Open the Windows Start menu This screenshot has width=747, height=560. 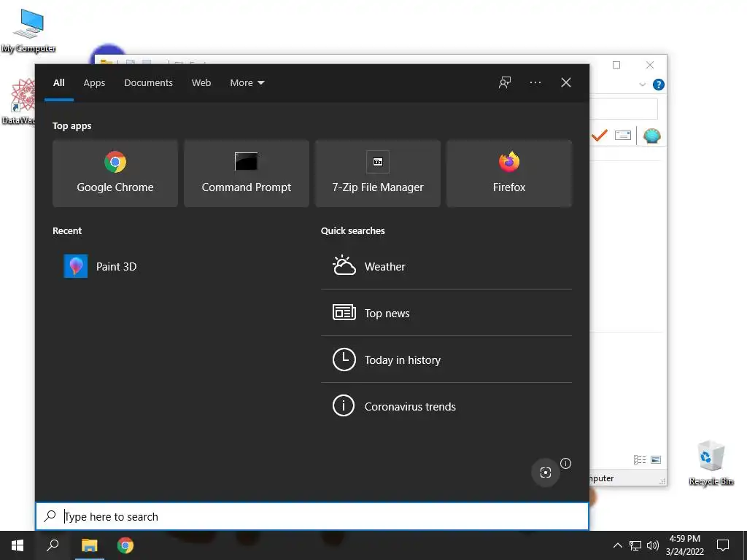pos(18,545)
